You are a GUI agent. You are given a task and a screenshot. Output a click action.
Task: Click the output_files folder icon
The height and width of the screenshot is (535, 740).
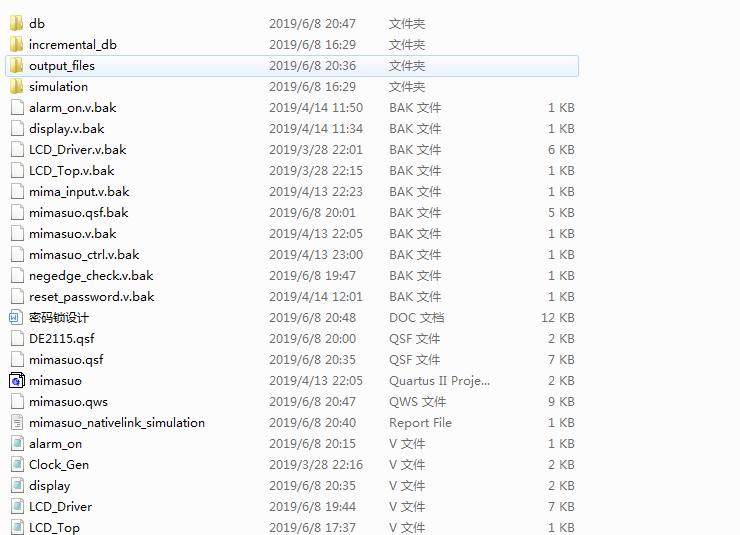(17, 65)
